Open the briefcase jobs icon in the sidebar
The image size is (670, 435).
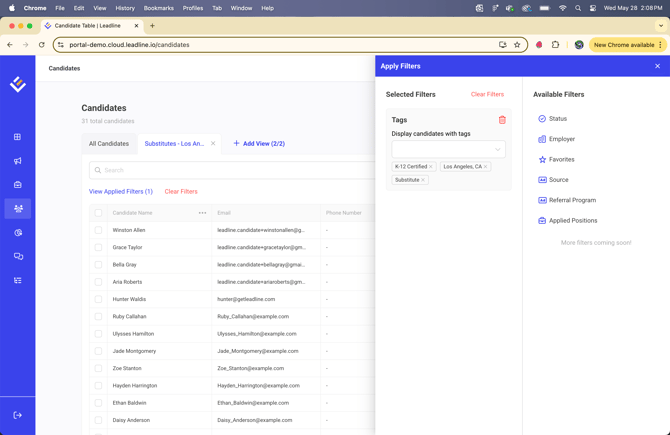click(x=18, y=185)
